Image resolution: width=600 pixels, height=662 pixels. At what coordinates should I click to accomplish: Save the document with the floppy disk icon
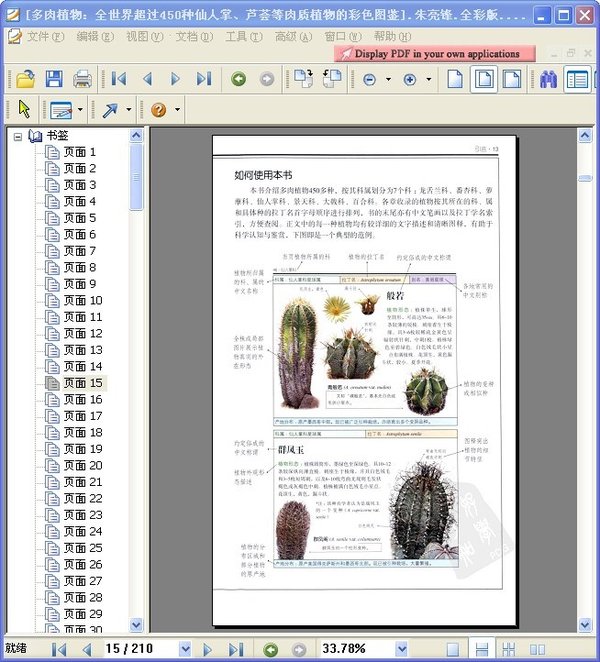coord(54,79)
